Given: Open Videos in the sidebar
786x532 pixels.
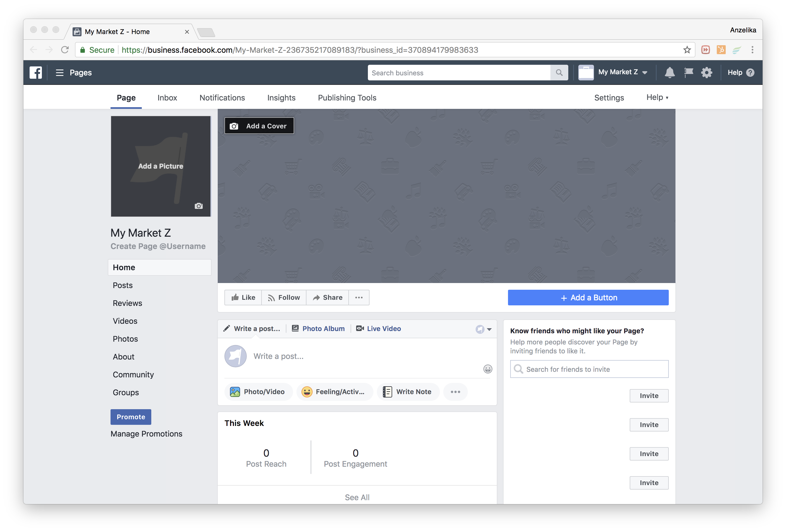Looking at the screenshot, I should [125, 321].
